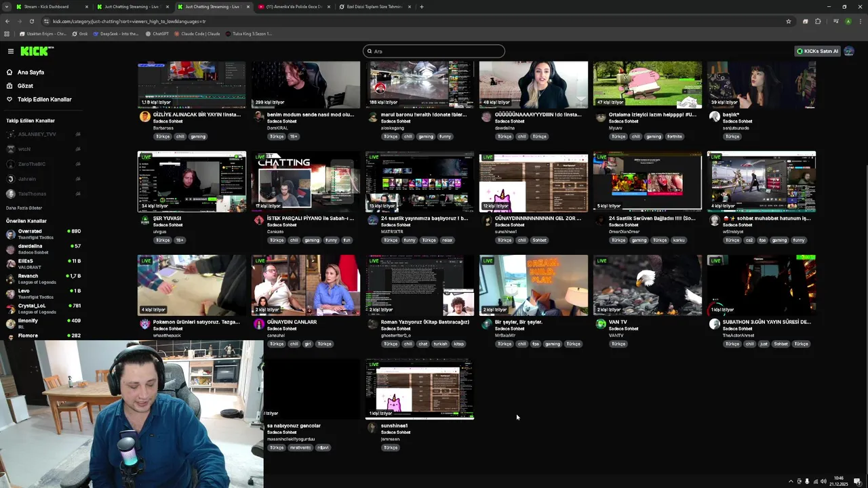Viewport: 868px width, 488px height.
Task: Click the senjutsunade channel avatar icon
Action: (714, 117)
